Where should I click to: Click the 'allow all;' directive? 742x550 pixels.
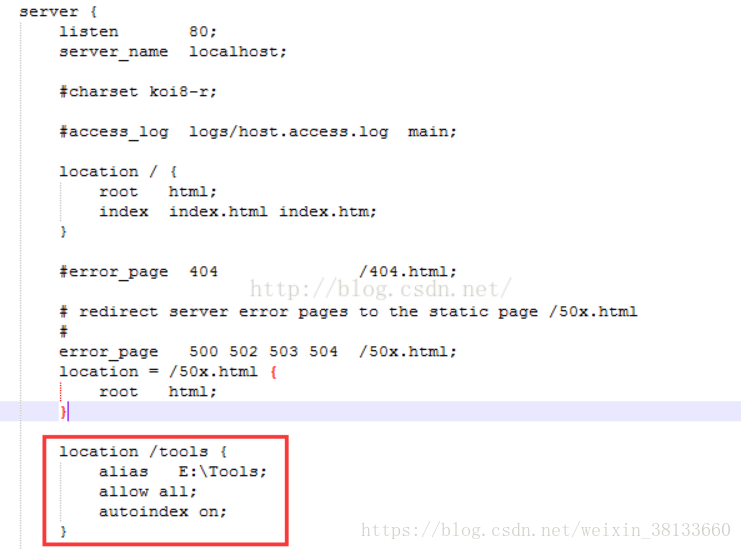[148, 492]
